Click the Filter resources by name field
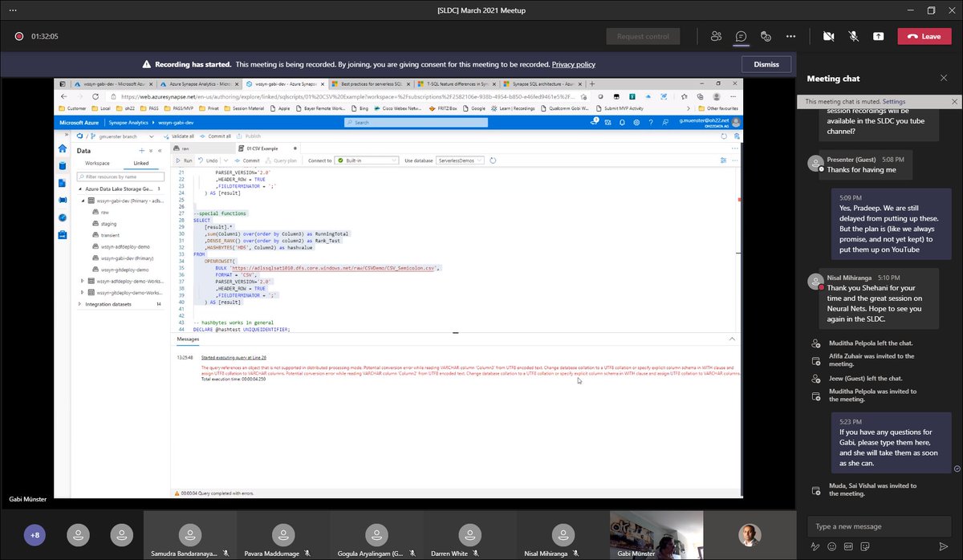Screen dimensions: 963x560 point(120,177)
